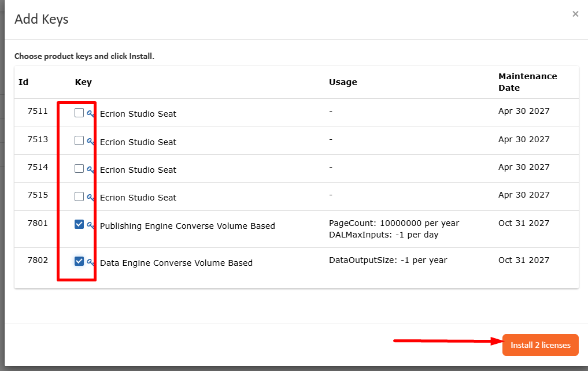Click the key icon in row 7511
The width and height of the screenshot is (588, 371).
[90, 113]
